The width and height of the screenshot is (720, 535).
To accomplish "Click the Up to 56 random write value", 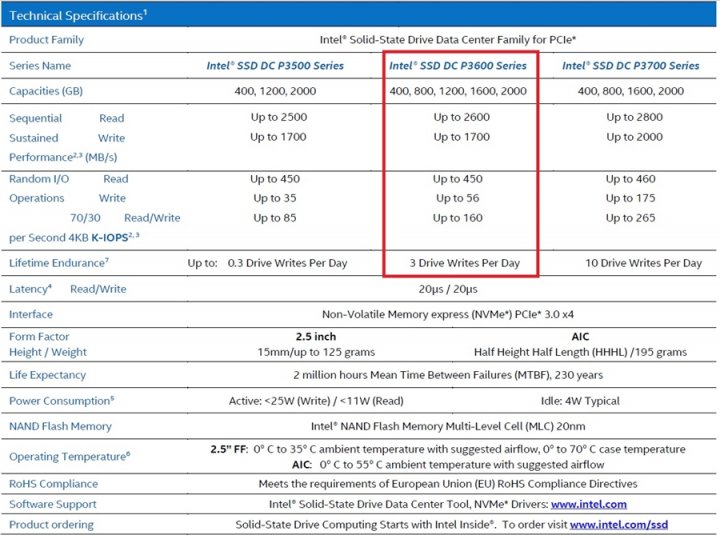I will pyautogui.click(x=457, y=198).
